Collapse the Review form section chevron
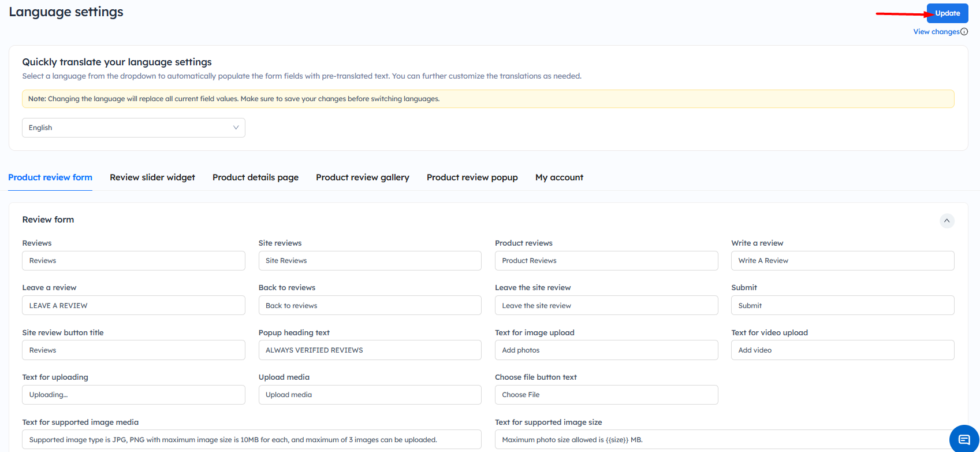Image resolution: width=980 pixels, height=452 pixels. [947, 221]
